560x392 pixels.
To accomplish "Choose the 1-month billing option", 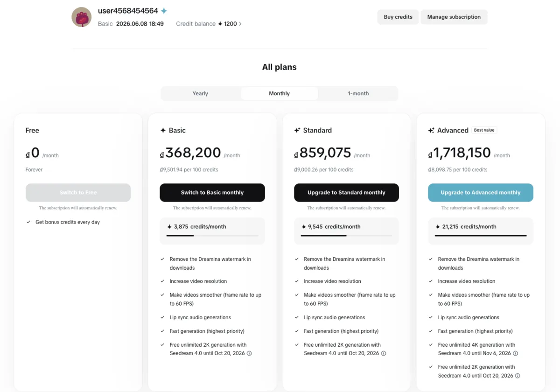I will click(x=358, y=93).
